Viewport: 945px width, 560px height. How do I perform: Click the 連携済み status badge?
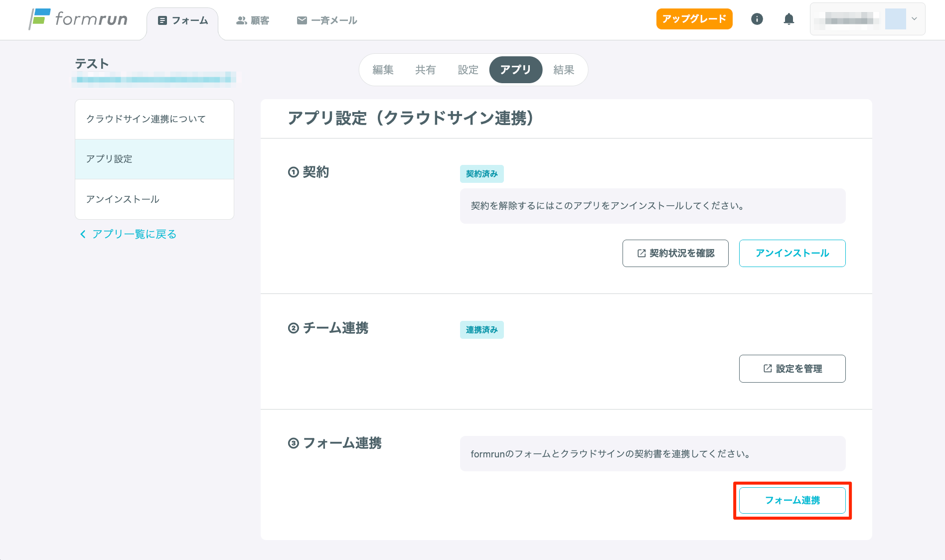point(482,330)
